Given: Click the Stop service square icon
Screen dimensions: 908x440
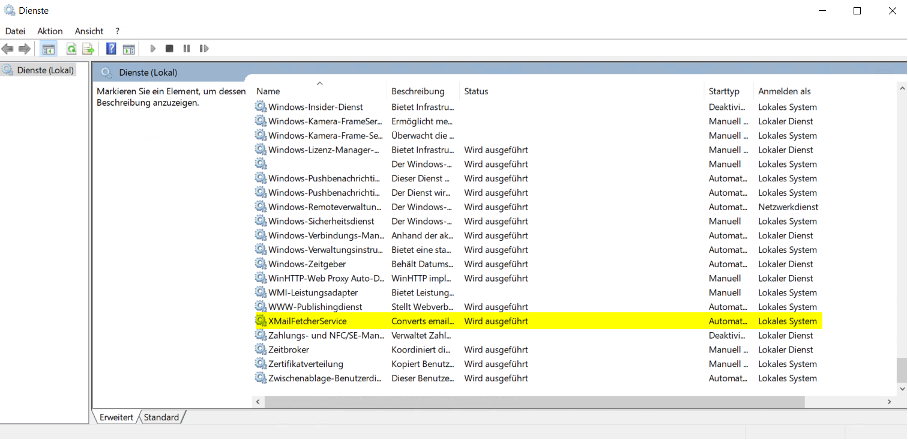Looking at the screenshot, I should tap(170, 49).
